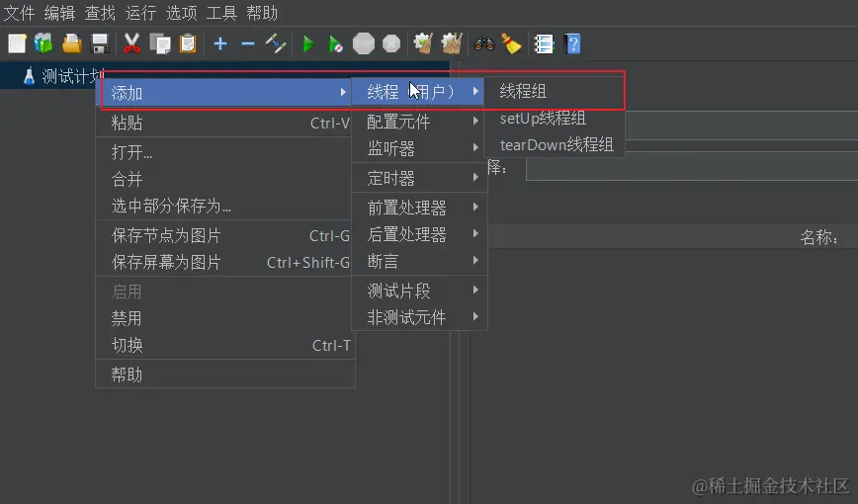
Task: Open the 编辑 menu
Action: [x=59, y=13]
